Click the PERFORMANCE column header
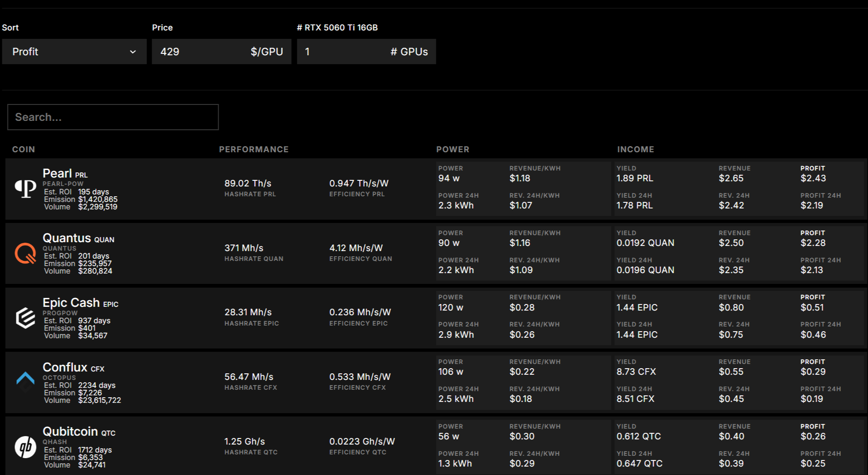The height and width of the screenshot is (475, 868). (254, 149)
